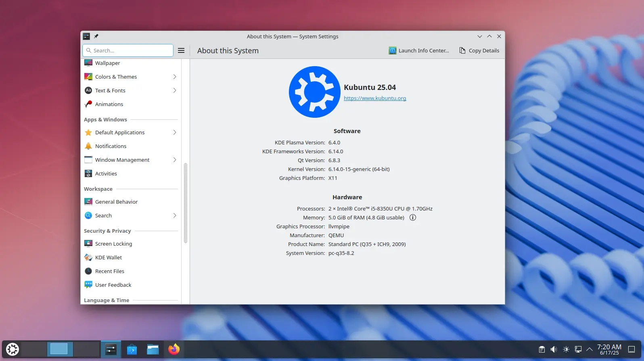Screen dimensions: 644x361
Task: Switch to the highlighted virtual desktop in pager
Action: click(x=60, y=349)
